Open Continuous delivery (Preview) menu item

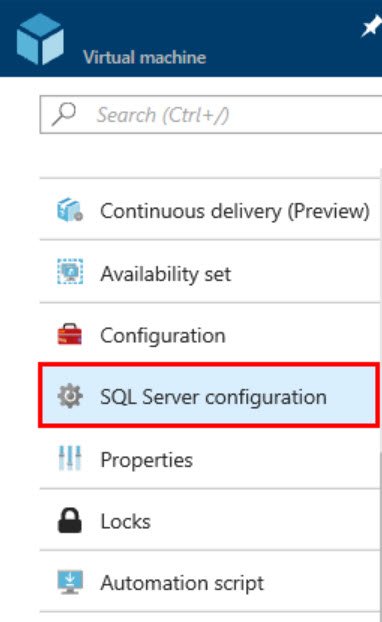pyautogui.click(x=209, y=209)
